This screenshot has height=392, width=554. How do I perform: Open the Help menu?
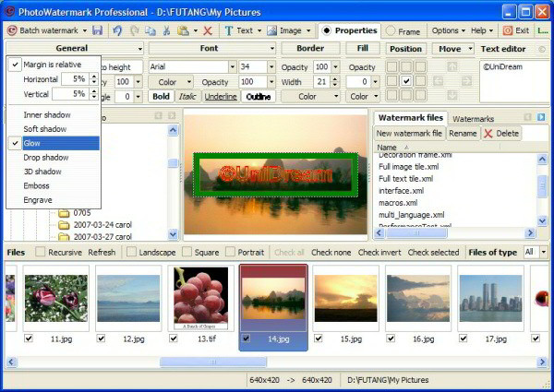482,30
